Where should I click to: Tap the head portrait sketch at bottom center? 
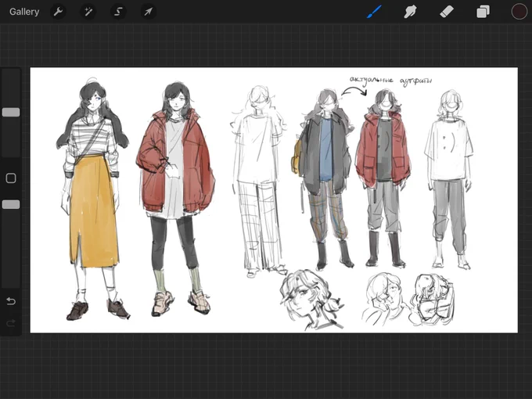pyautogui.click(x=311, y=300)
